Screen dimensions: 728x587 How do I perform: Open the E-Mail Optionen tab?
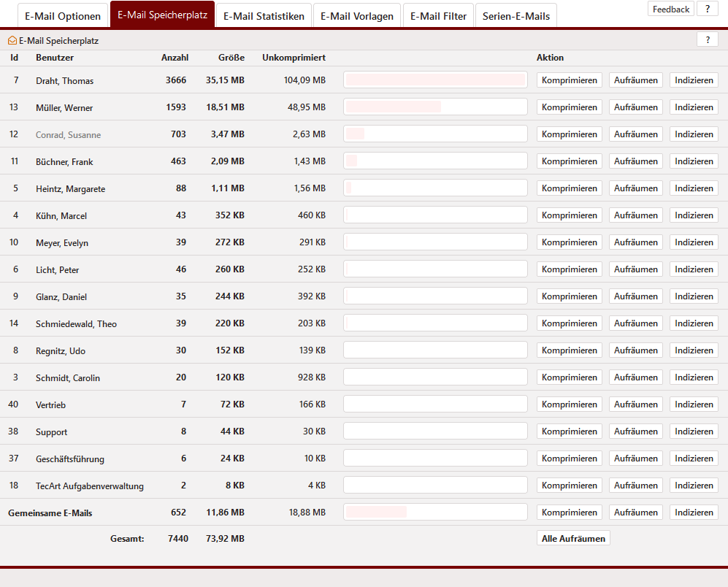(x=63, y=15)
